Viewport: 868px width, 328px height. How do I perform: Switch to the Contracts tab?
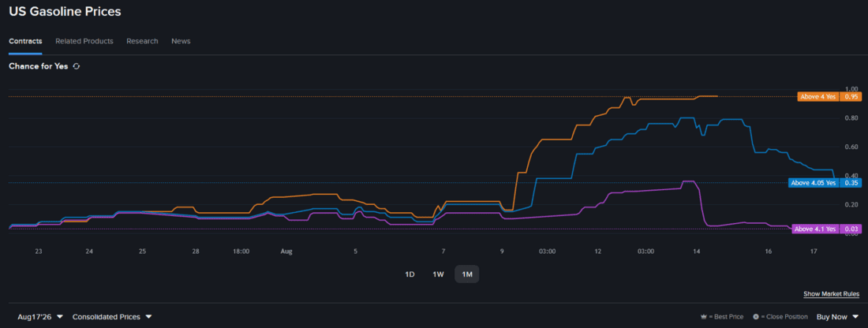tap(25, 41)
